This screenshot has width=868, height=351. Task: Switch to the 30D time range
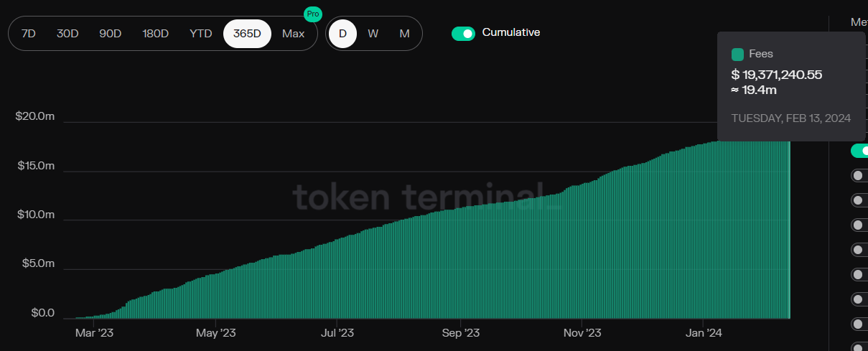pyautogui.click(x=67, y=34)
